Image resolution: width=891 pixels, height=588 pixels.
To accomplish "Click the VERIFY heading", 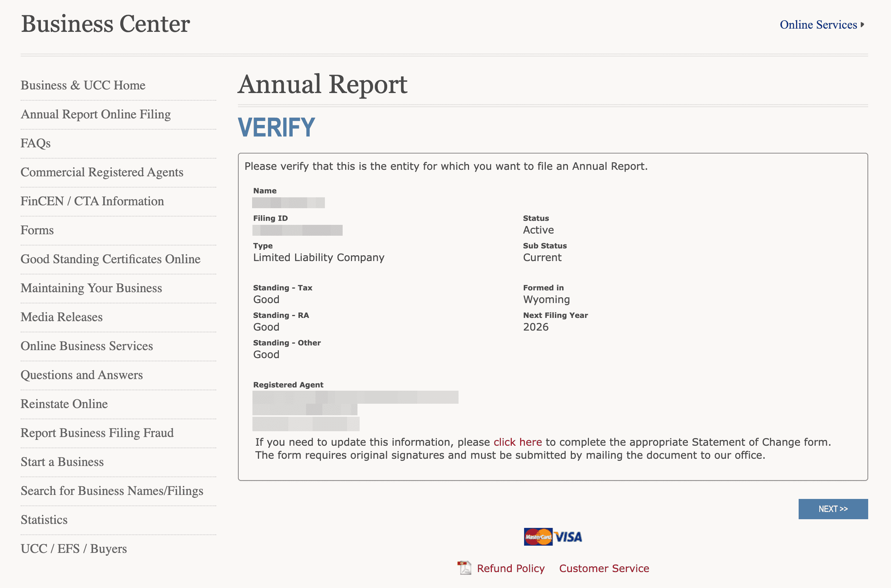I will click(x=276, y=127).
